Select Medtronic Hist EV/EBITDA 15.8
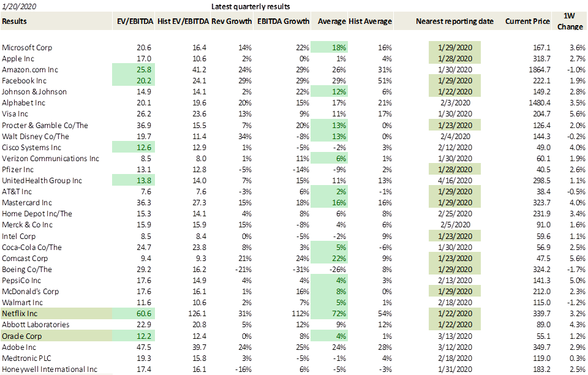 [x=199, y=358]
